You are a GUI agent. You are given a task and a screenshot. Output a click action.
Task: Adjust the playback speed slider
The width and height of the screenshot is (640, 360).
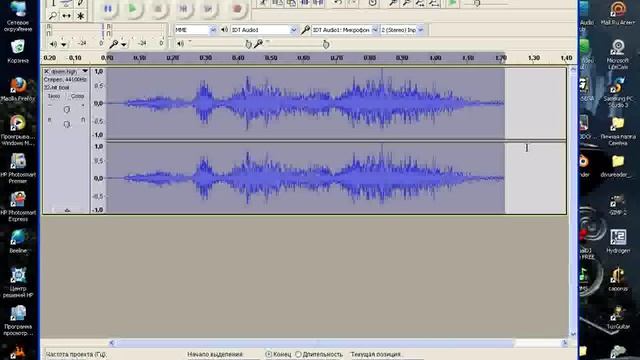476,3
